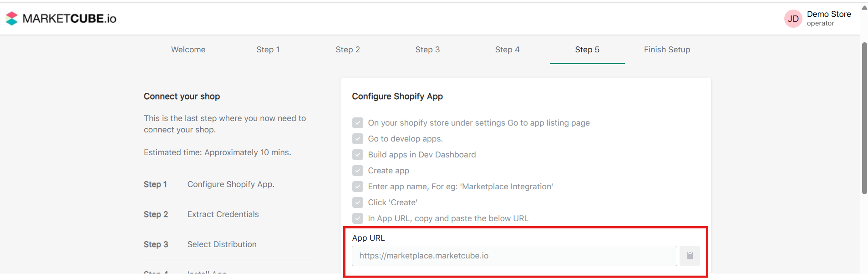Viewport: 868px width, 278px height.
Task: Click 'This is the last step' description text
Action: coord(225,124)
